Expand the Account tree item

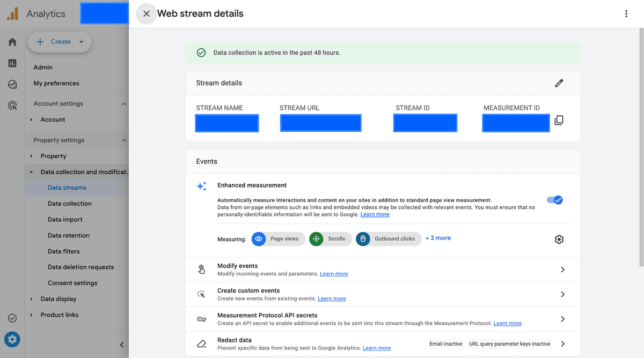32,120
